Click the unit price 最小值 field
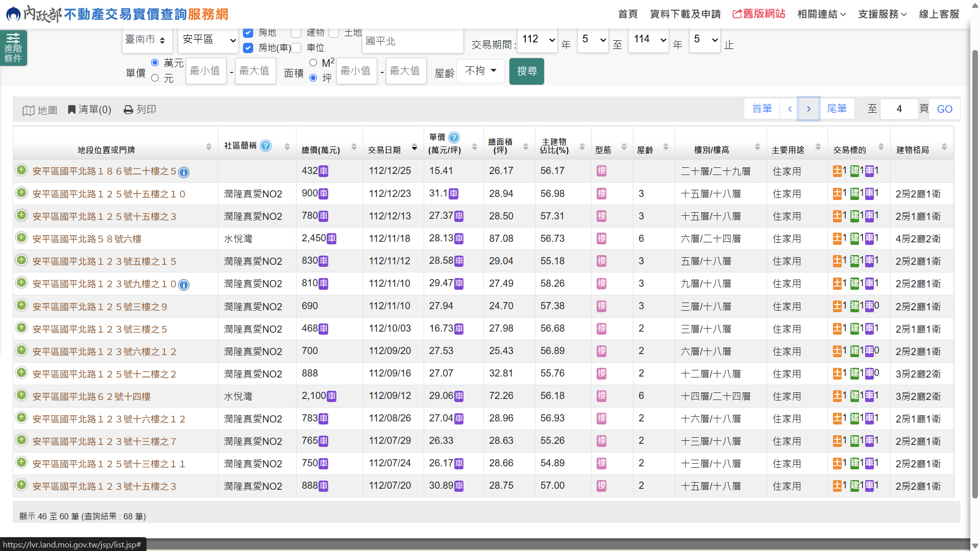The width and height of the screenshot is (980, 551). point(206,71)
